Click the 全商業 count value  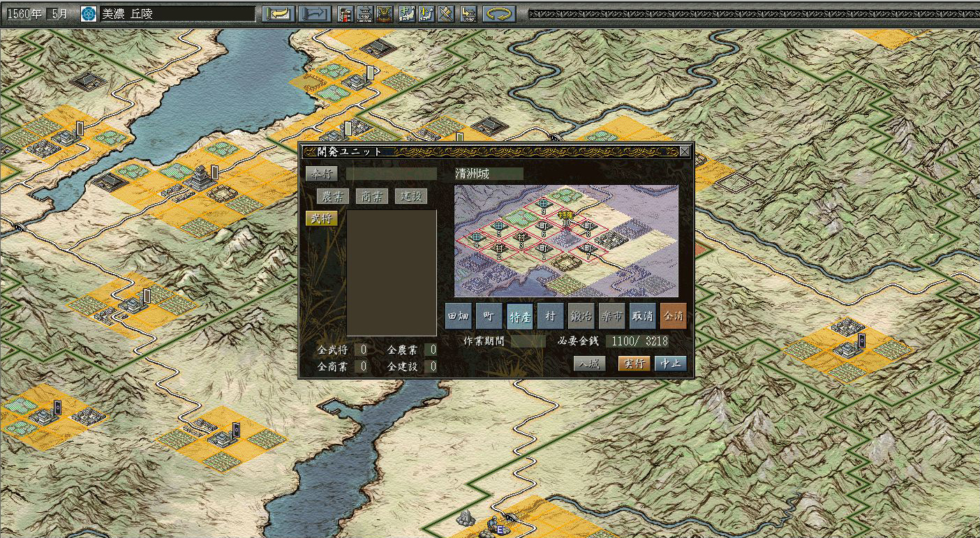tap(361, 366)
